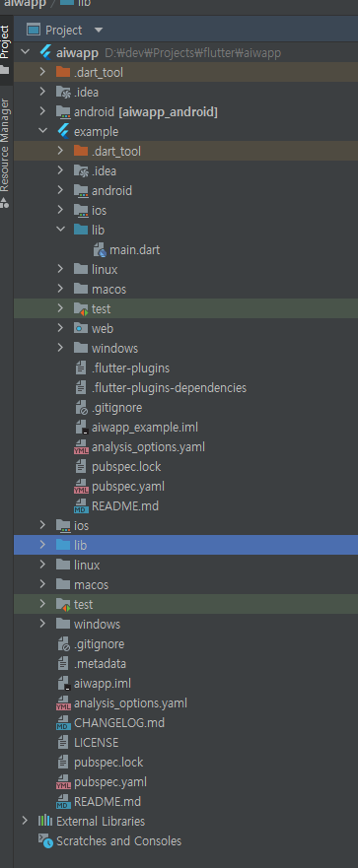Select the .dart_tool folder inside example
358x868 pixels.
tap(116, 151)
